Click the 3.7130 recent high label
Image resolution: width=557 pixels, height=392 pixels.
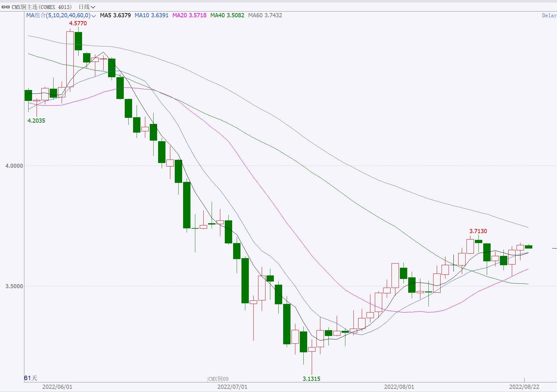(x=478, y=231)
